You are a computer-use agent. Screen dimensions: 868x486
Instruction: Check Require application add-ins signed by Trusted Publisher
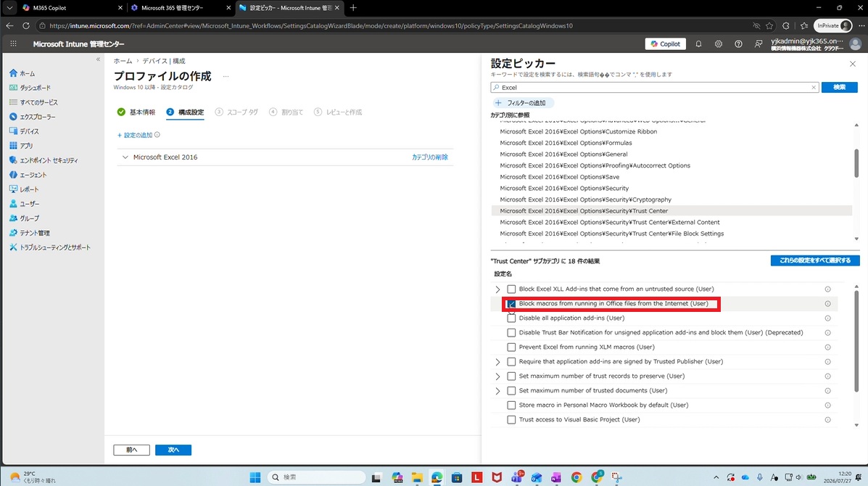511,361
